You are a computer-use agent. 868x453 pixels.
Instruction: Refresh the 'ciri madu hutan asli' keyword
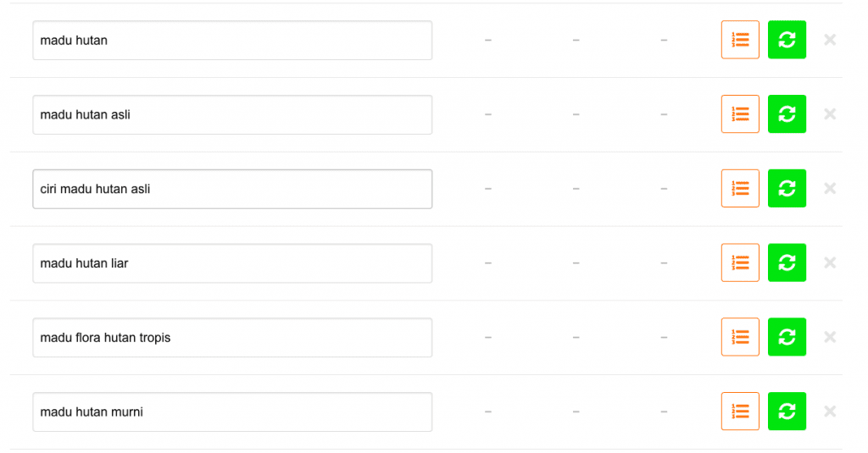point(787,189)
